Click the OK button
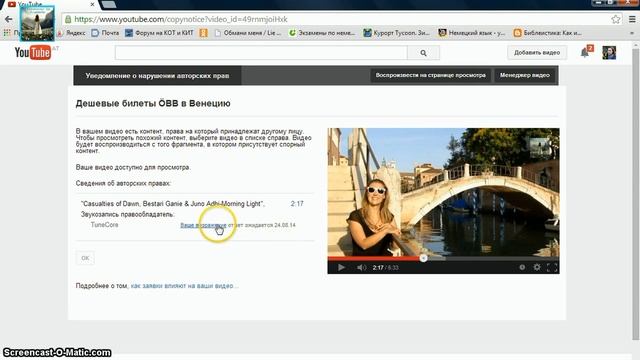The height and width of the screenshot is (360, 640). pos(85,258)
